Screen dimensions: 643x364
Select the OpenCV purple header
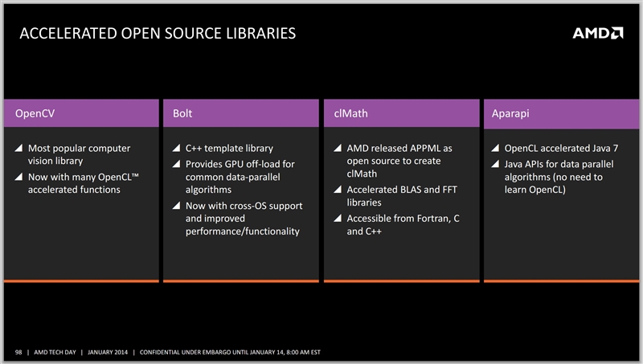(81, 113)
